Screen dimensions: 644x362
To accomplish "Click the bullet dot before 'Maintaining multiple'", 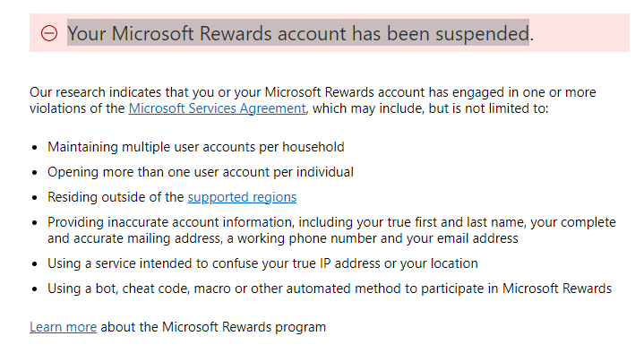I will pyautogui.click(x=34, y=148).
